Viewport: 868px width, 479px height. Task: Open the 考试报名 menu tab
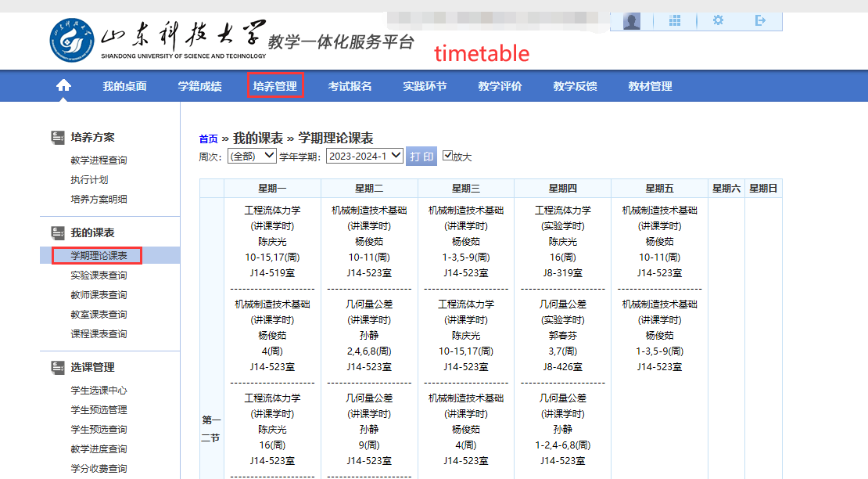(350, 86)
